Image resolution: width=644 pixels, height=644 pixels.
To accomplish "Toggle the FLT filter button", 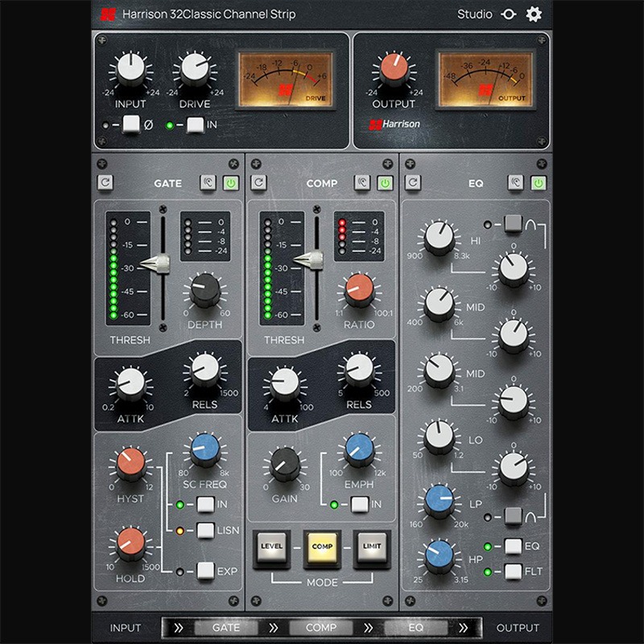I will coord(513,572).
